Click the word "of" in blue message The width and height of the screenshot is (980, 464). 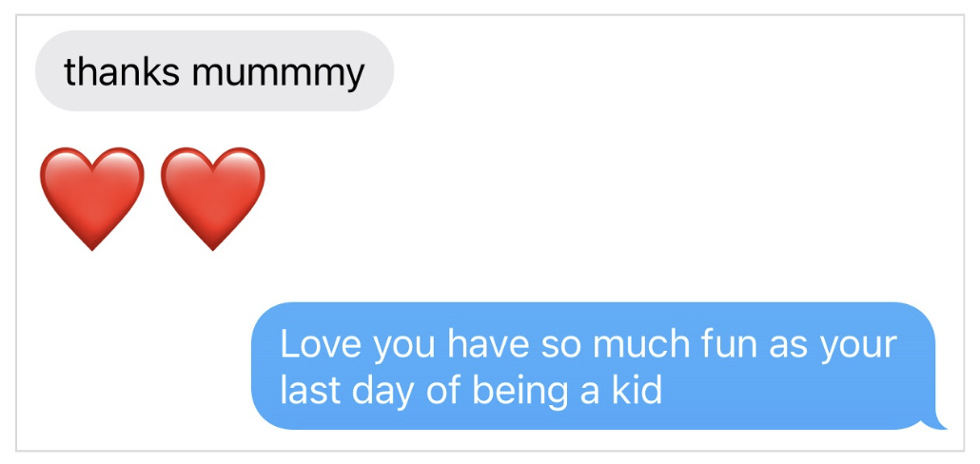click(x=442, y=390)
